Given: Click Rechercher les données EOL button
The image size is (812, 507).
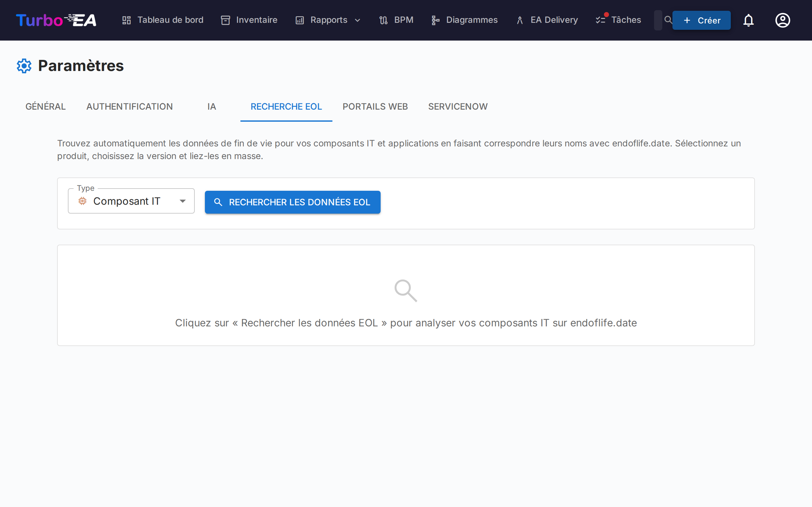Looking at the screenshot, I should pos(292,202).
